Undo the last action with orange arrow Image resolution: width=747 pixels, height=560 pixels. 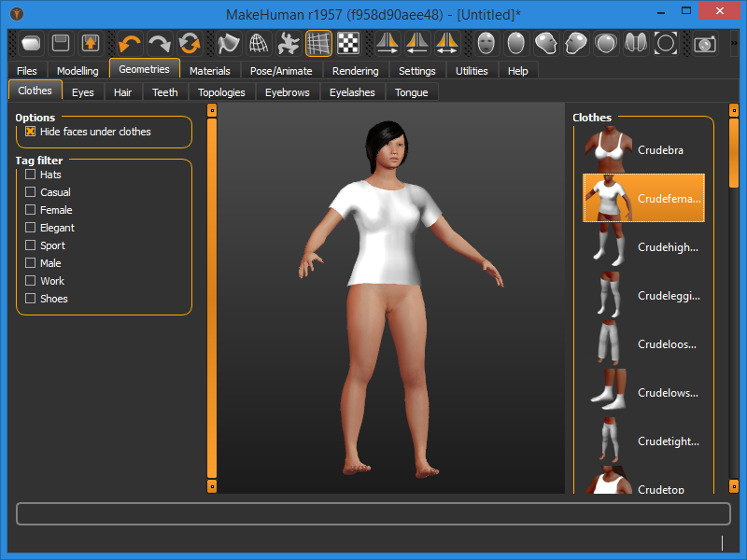click(x=130, y=43)
